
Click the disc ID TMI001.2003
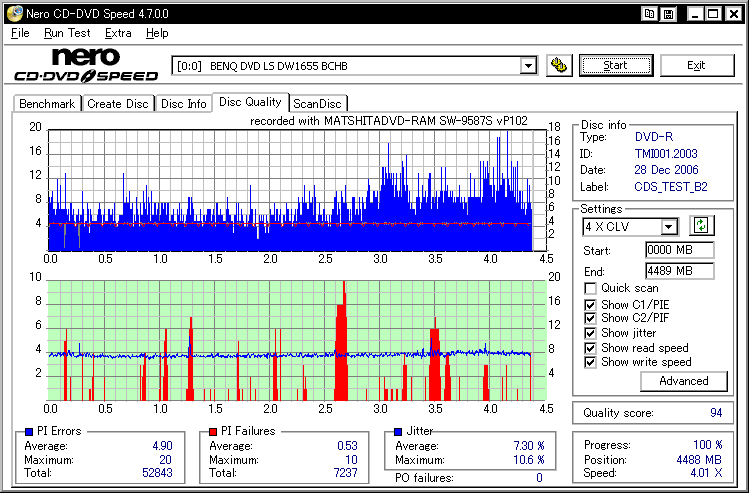[666, 154]
